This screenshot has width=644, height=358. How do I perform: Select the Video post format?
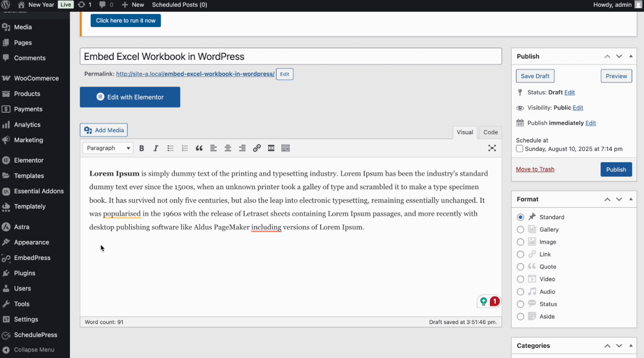(x=520, y=279)
